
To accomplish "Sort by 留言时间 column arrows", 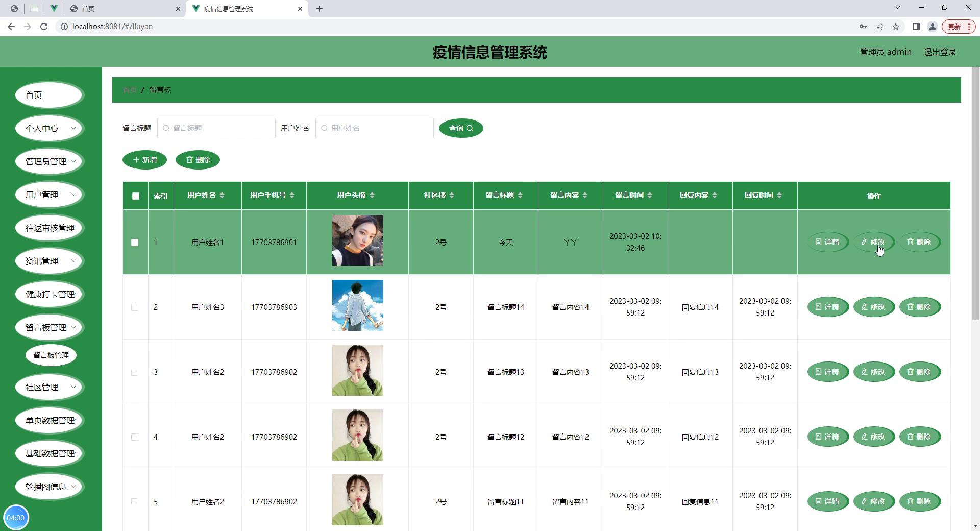I will [650, 195].
